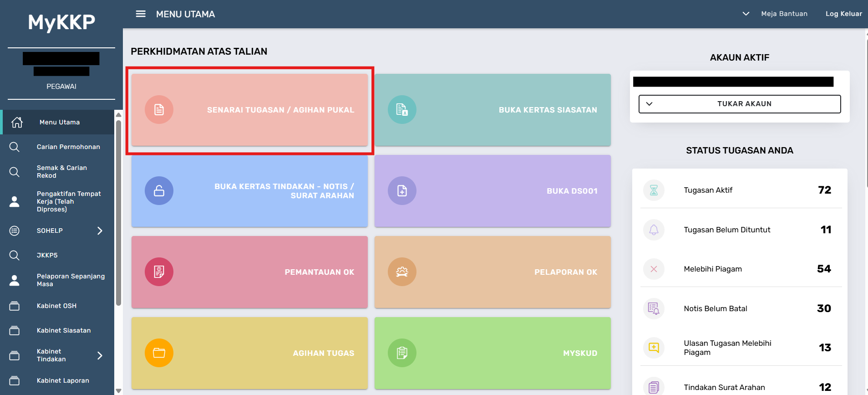Click the Log Keluar link
Screen dimensions: 868x395
click(843, 14)
